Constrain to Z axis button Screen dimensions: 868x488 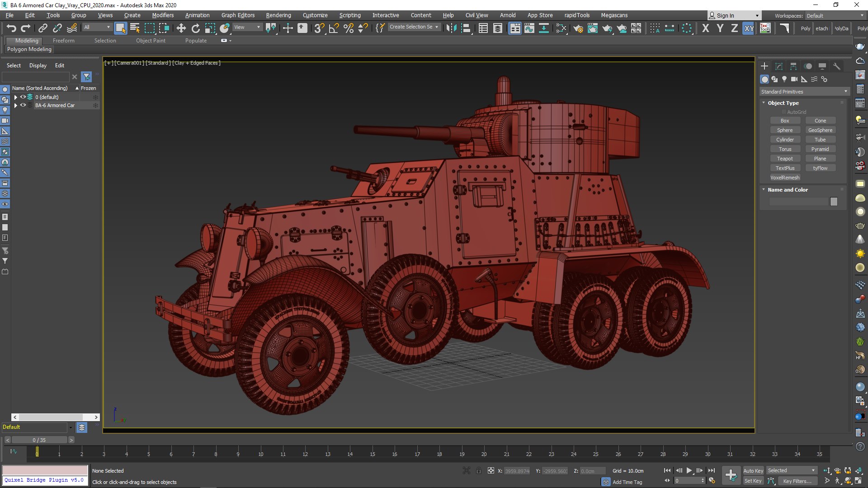(x=735, y=28)
